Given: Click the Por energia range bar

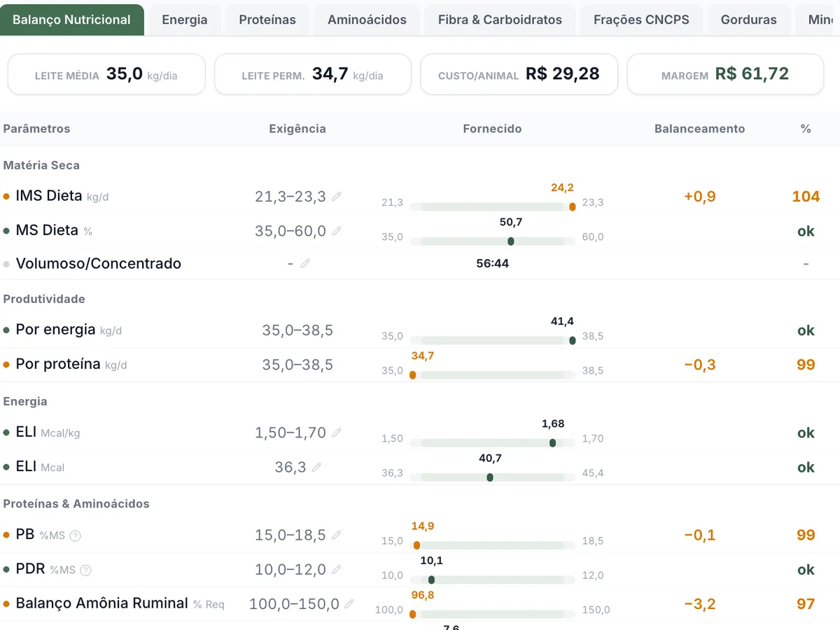Looking at the screenshot, I should pos(493,340).
